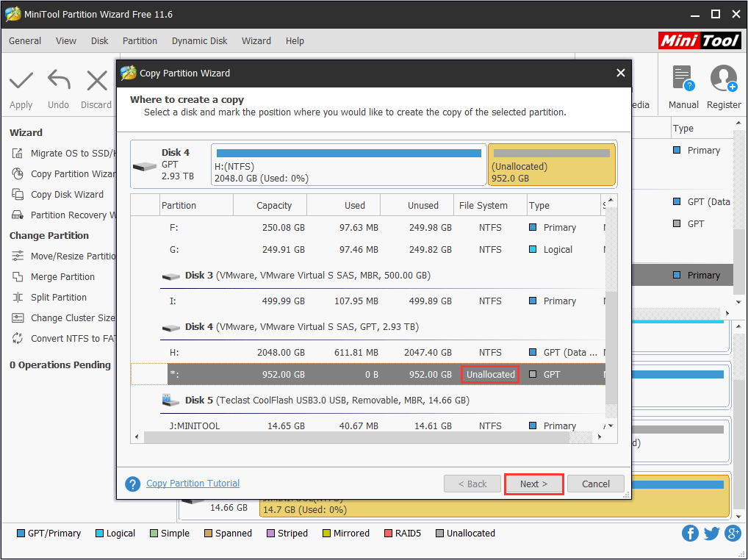This screenshot has height=560, width=748.
Task: Sort by Capacity column header
Action: (270, 205)
